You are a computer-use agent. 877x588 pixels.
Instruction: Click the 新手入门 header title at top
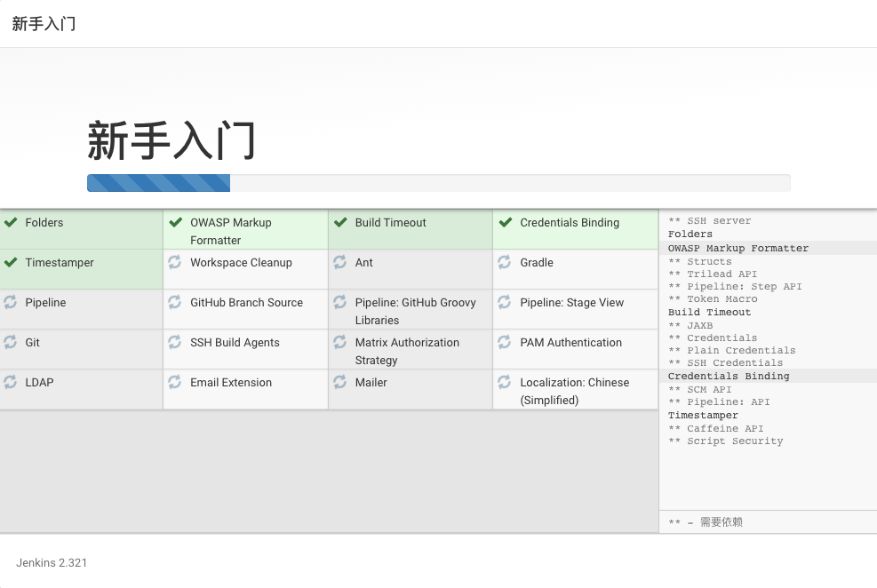[x=44, y=23]
